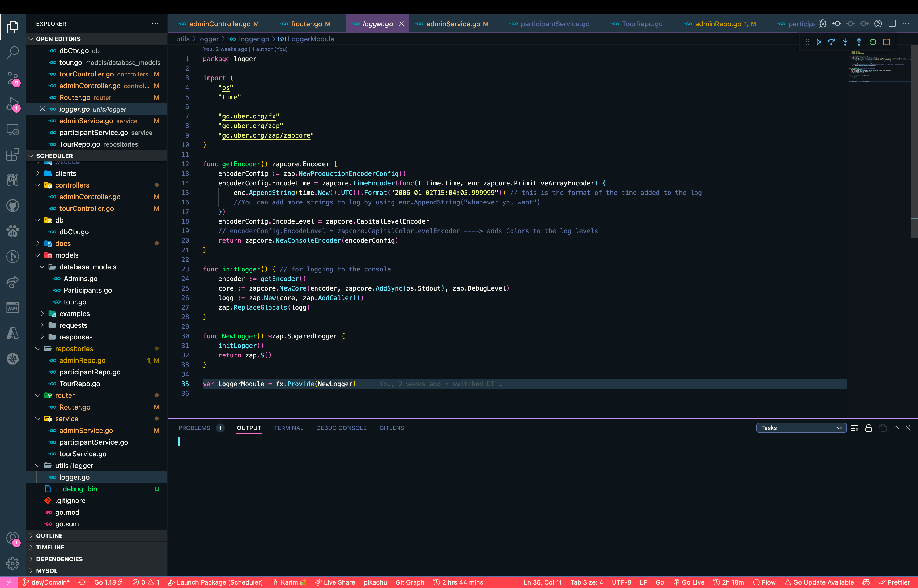Viewport: 918px width, 588px height.
Task: Switch to the TERMINAL panel tab
Action: coord(288,428)
